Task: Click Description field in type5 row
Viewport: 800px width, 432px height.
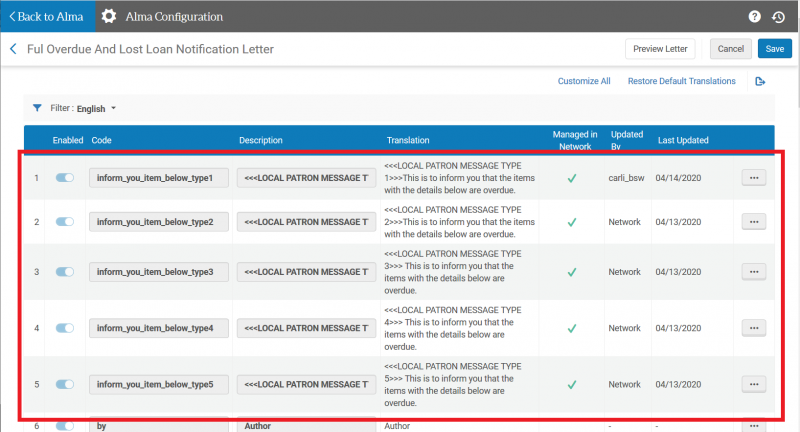Action: click(306, 384)
